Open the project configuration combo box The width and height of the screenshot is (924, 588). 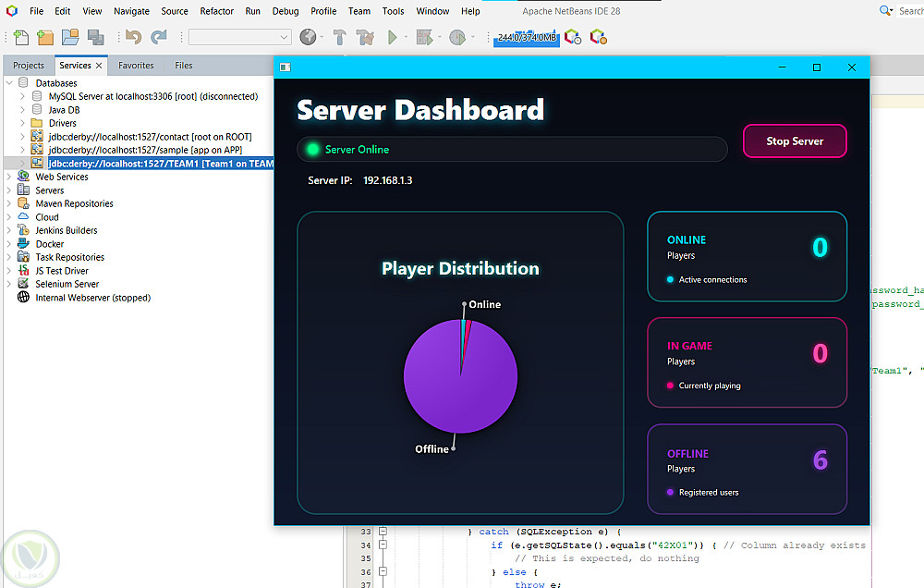pyautogui.click(x=239, y=37)
